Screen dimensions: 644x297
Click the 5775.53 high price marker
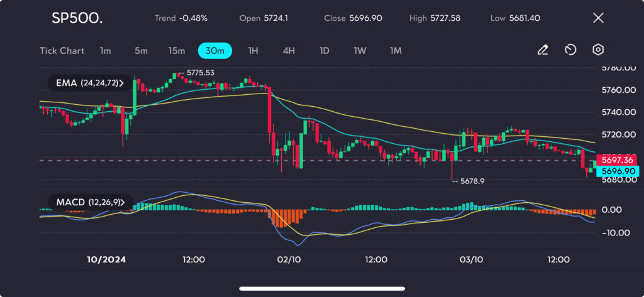point(200,73)
